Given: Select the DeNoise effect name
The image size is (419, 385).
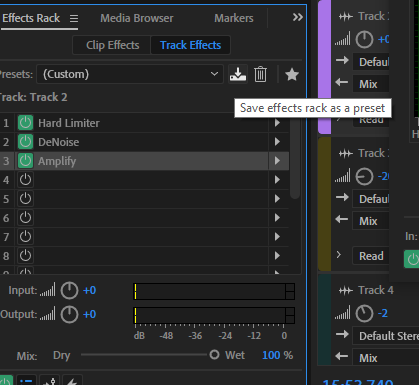Looking at the screenshot, I should 59,142.
